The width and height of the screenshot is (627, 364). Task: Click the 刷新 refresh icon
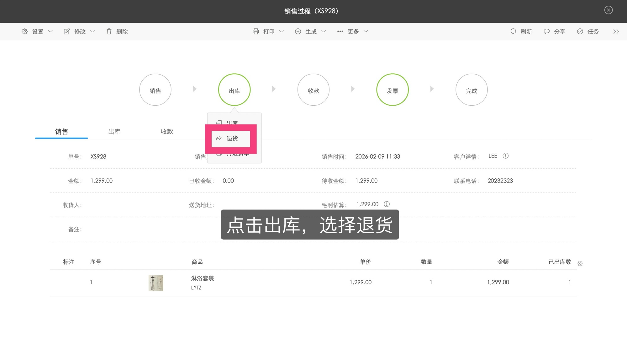[513, 31]
